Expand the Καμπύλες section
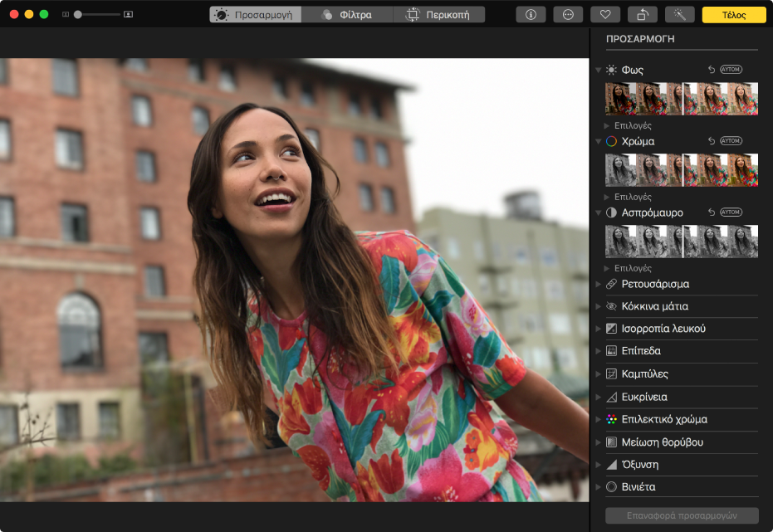The width and height of the screenshot is (773, 532). (644, 373)
